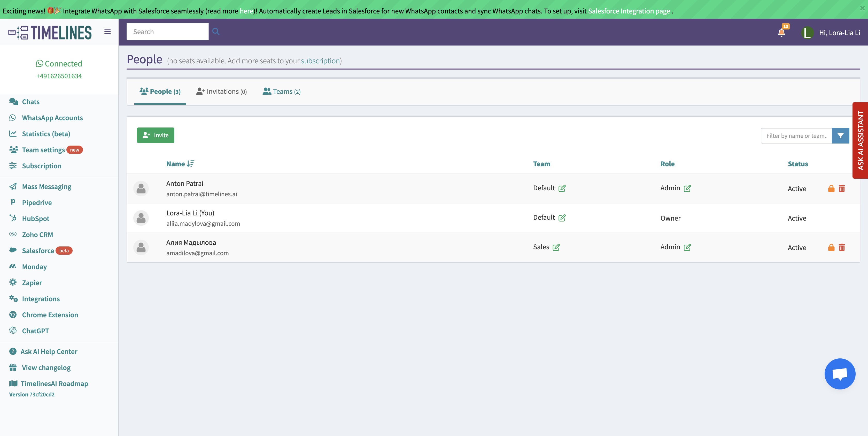Follow the subscription link in the header

point(320,61)
